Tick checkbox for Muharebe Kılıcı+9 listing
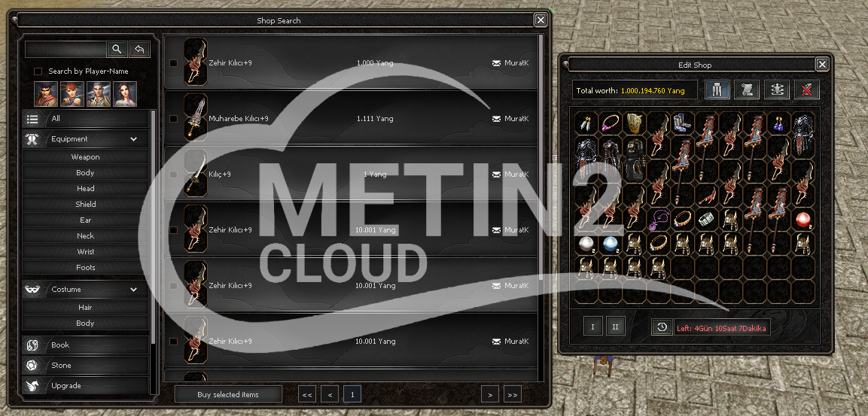The image size is (868, 416). (174, 119)
